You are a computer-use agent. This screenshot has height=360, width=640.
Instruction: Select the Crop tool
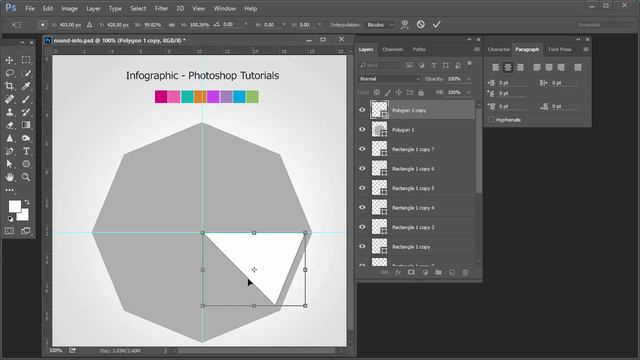coord(9,86)
